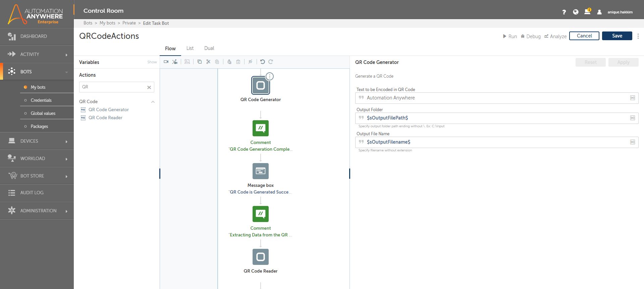Screen dimensions: 644x289
Task: Click the copy items toolbar icon
Action: click(200, 62)
